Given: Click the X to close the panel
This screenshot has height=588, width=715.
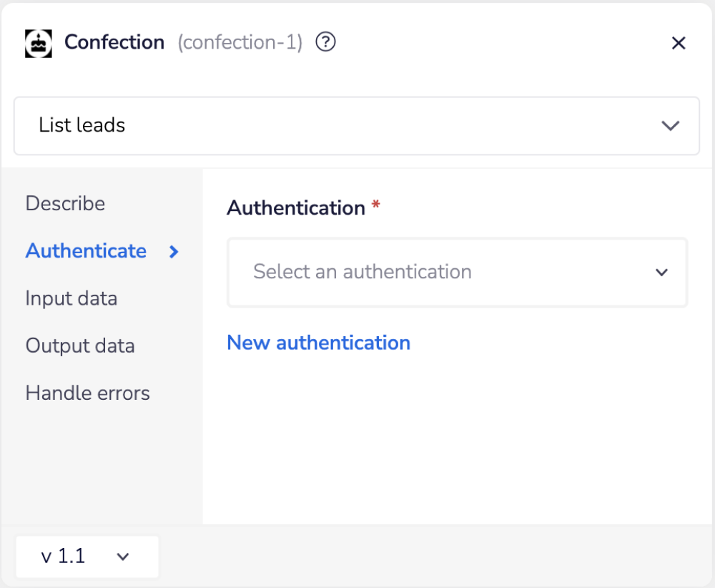Looking at the screenshot, I should coord(678,43).
